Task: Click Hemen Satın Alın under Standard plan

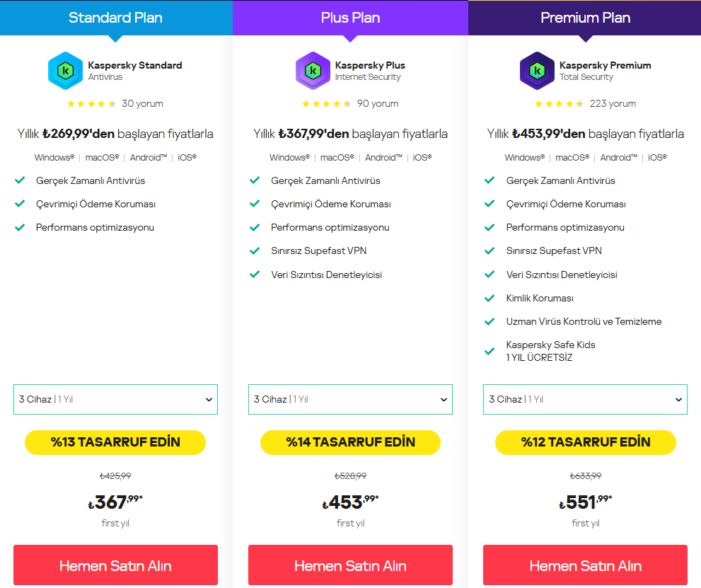Action: coord(115,565)
